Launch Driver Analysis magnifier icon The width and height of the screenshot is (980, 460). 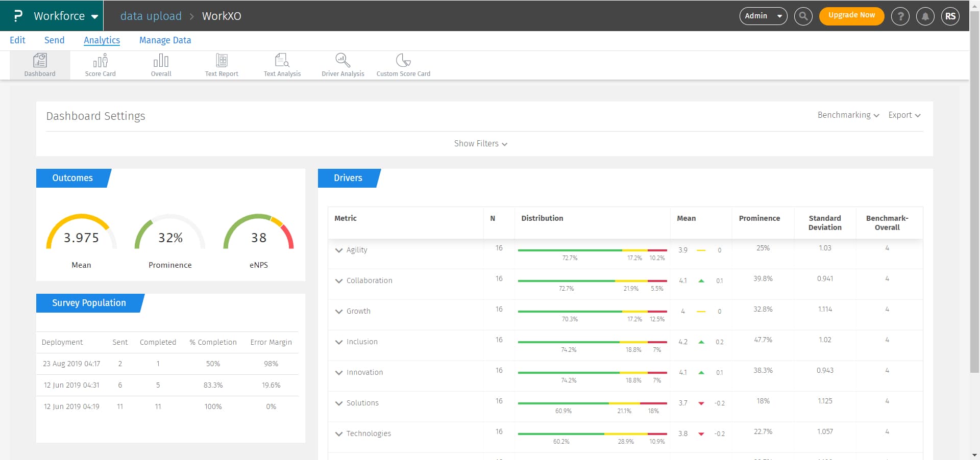[x=342, y=61]
